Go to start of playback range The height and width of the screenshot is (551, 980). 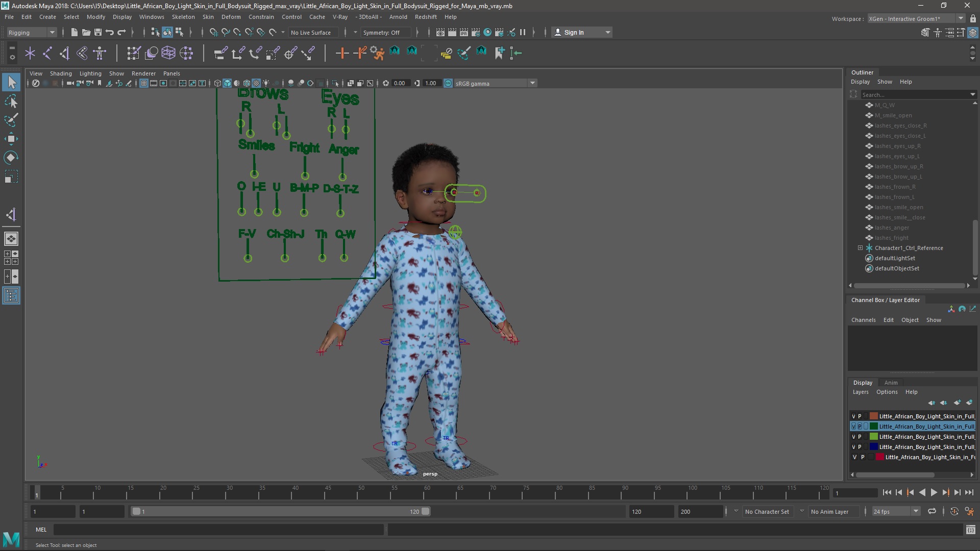[x=887, y=492]
